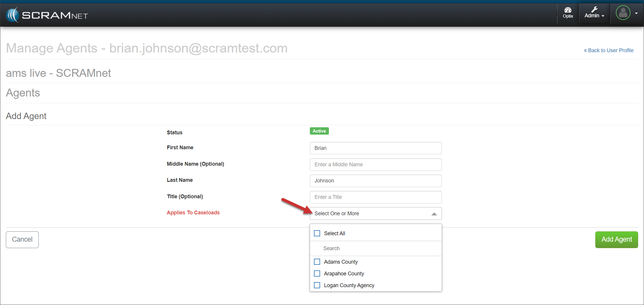
Task: Tick the Adams County checkbox
Action: pyautogui.click(x=317, y=262)
